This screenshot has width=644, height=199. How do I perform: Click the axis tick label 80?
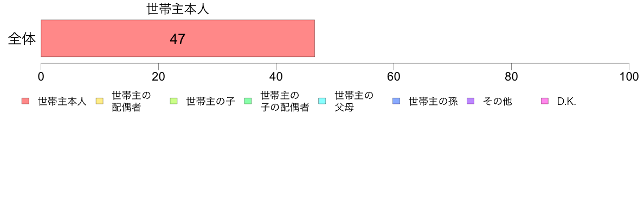point(511,77)
